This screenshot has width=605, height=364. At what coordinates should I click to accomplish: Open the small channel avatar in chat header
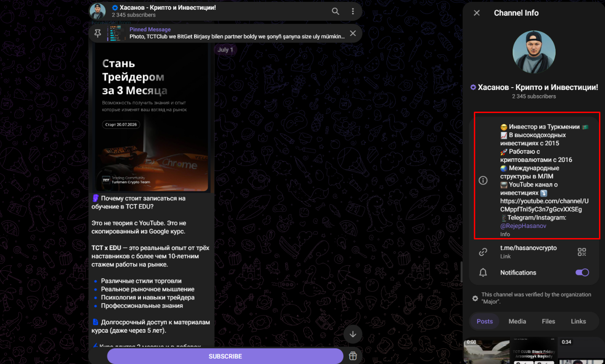pyautogui.click(x=97, y=12)
